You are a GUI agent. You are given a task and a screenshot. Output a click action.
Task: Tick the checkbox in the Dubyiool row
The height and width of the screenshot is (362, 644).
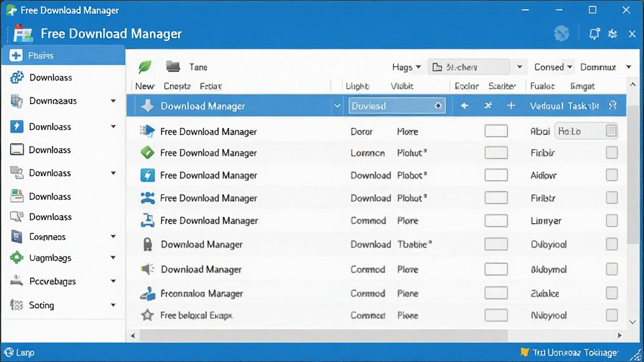click(x=611, y=244)
